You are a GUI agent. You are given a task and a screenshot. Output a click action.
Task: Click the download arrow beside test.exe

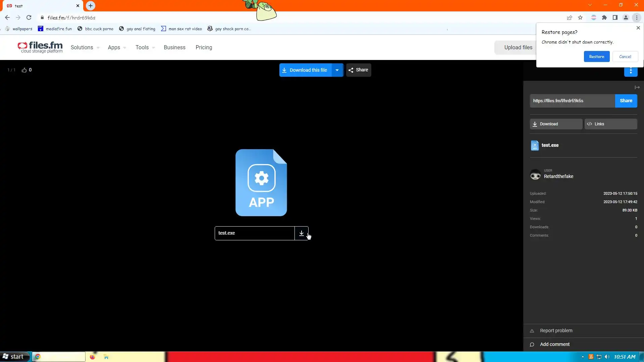pyautogui.click(x=301, y=233)
